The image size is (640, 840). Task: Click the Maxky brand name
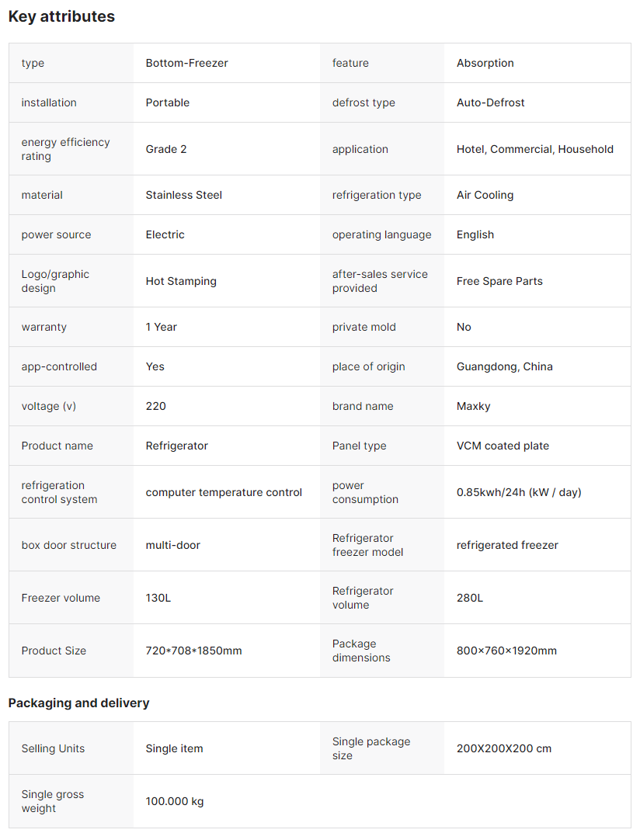tap(473, 406)
